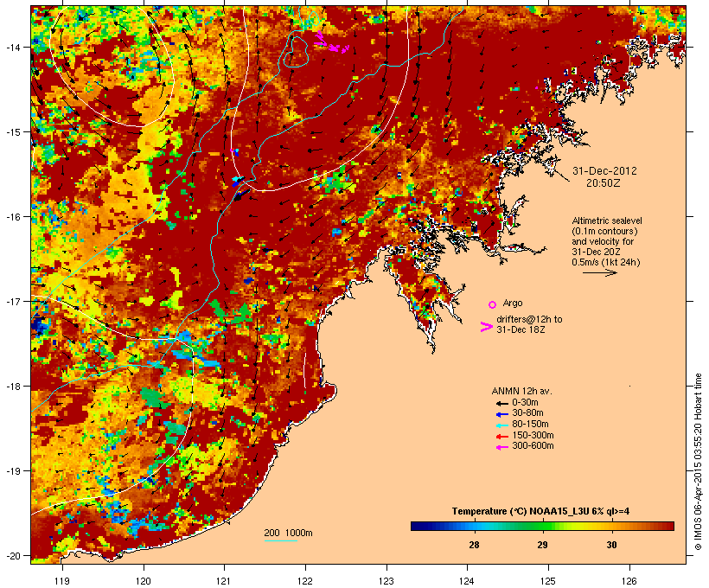Click the latitude label '-19'
The width and height of the screenshot is (709, 588).
(12, 471)
